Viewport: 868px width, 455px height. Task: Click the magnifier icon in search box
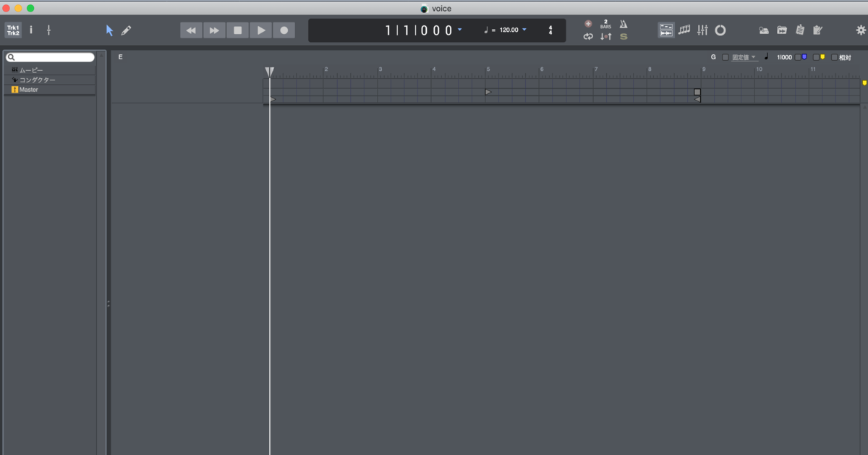click(11, 57)
